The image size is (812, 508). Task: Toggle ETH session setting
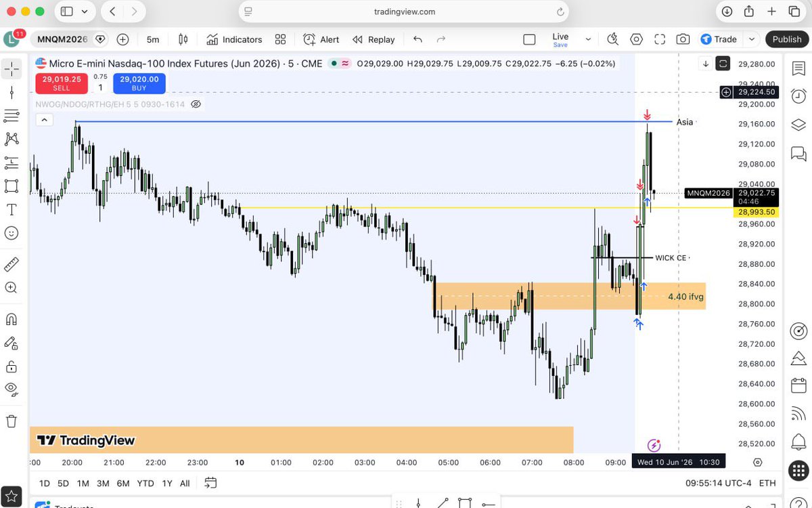point(767,483)
